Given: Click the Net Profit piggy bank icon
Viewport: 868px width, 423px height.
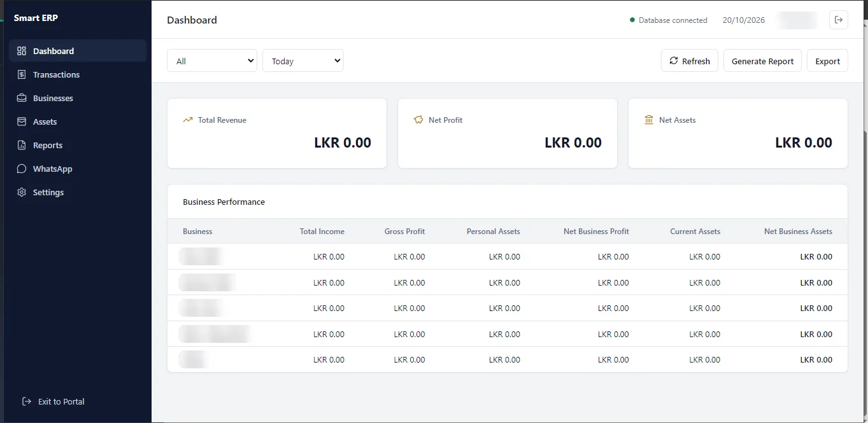Looking at the screenshot, I should click(x=418, y=120).
